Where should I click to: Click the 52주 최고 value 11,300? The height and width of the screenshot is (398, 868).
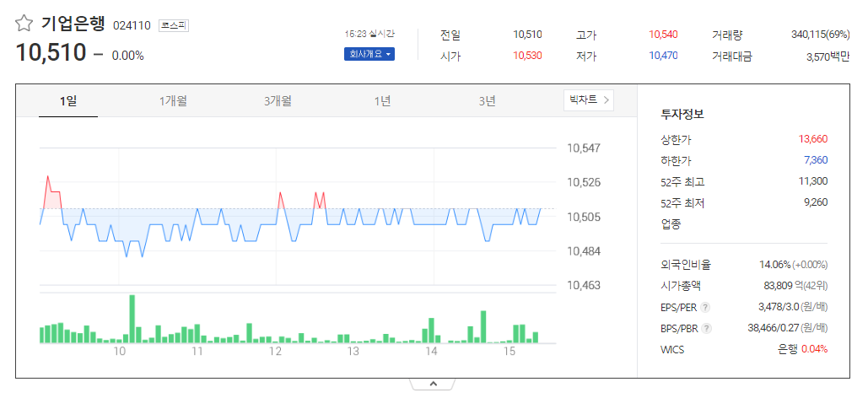click(813, 181)
